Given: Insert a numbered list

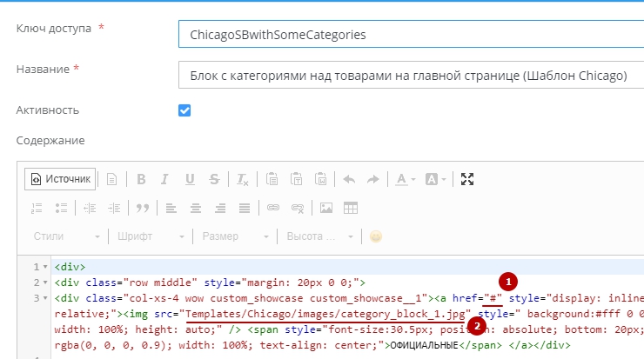Looking at the screenshot, I should pos(37,208).
